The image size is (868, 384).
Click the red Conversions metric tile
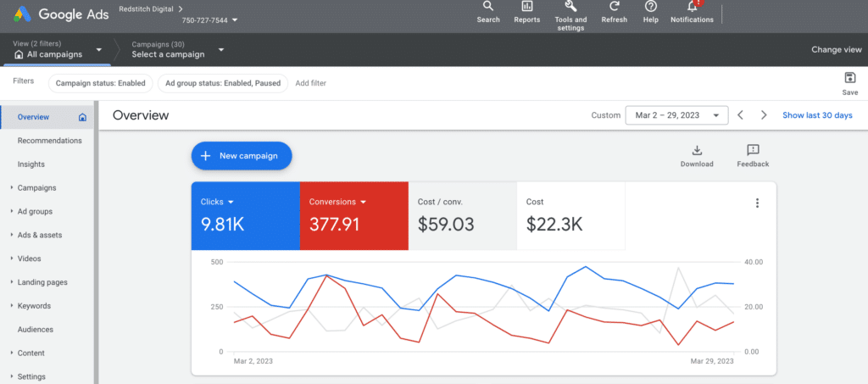coord(354,216)
